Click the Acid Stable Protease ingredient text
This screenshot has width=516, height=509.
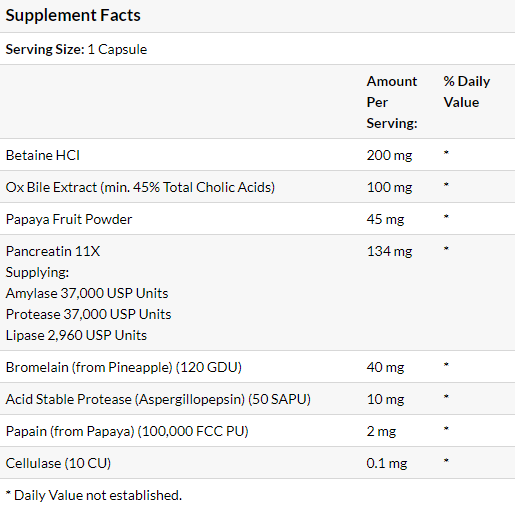coord(158,399)
